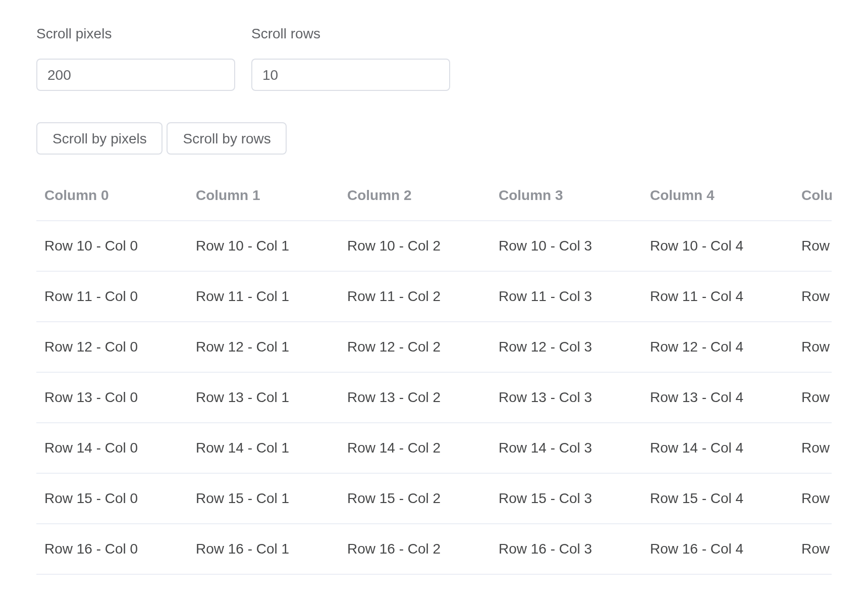Click cell Row 10 - Col 2
This screenshot has height=598, width=868.
click(x=415, y=246)
